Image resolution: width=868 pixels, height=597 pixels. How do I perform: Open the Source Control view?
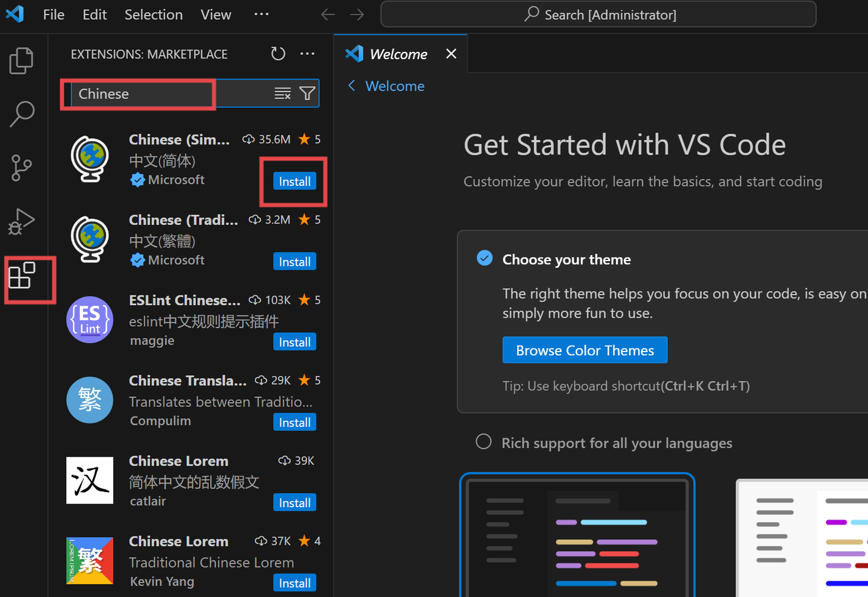point(22,168)
